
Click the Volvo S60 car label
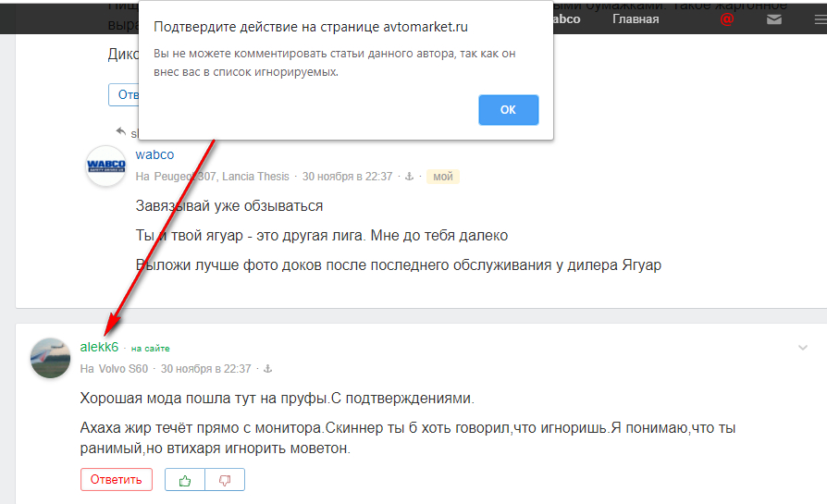tap(123, 369)
